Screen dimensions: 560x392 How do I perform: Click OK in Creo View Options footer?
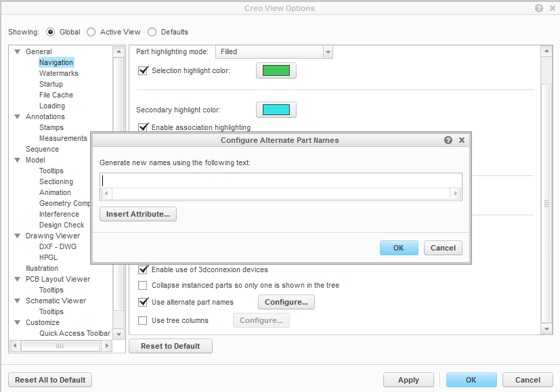(x=471, y=380)
